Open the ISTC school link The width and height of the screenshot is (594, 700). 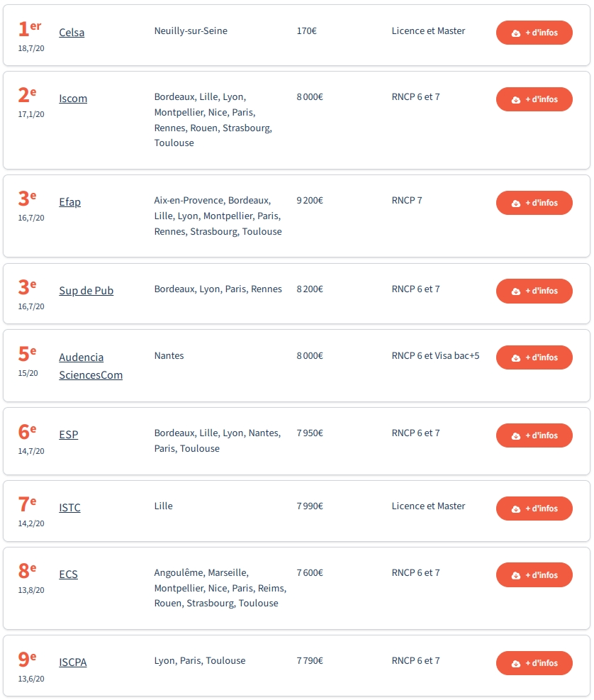tap(69, 508)
